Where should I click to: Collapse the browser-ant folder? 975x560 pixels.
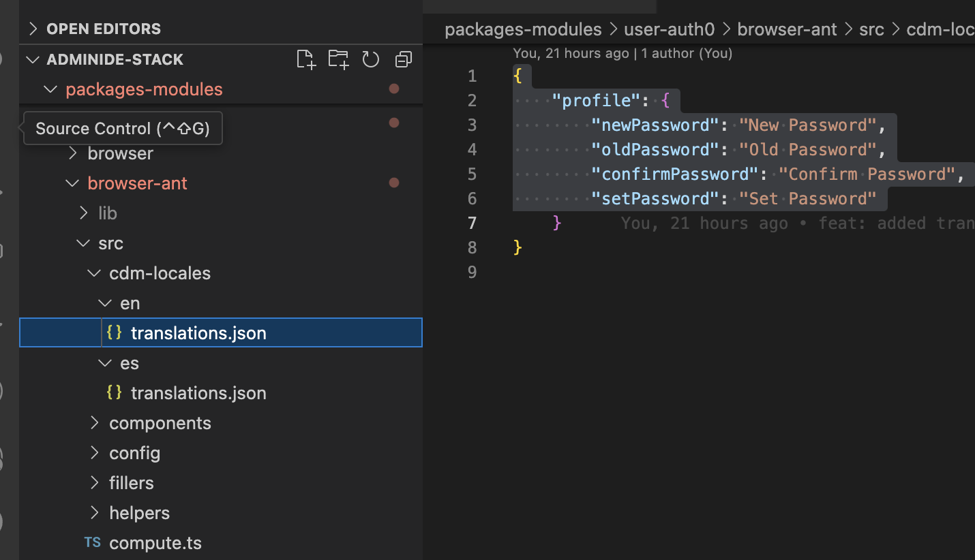point(72,183)
